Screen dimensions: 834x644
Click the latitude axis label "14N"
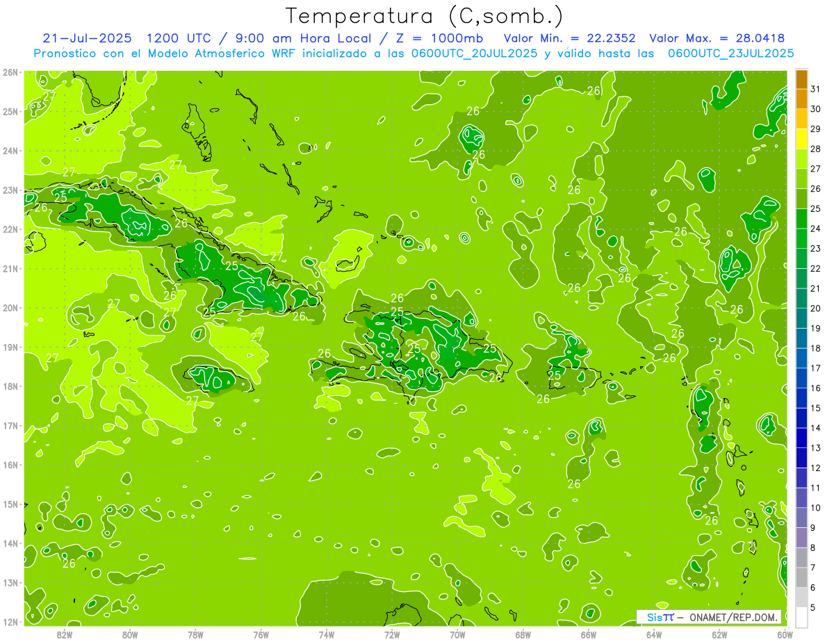pos(10,543)
